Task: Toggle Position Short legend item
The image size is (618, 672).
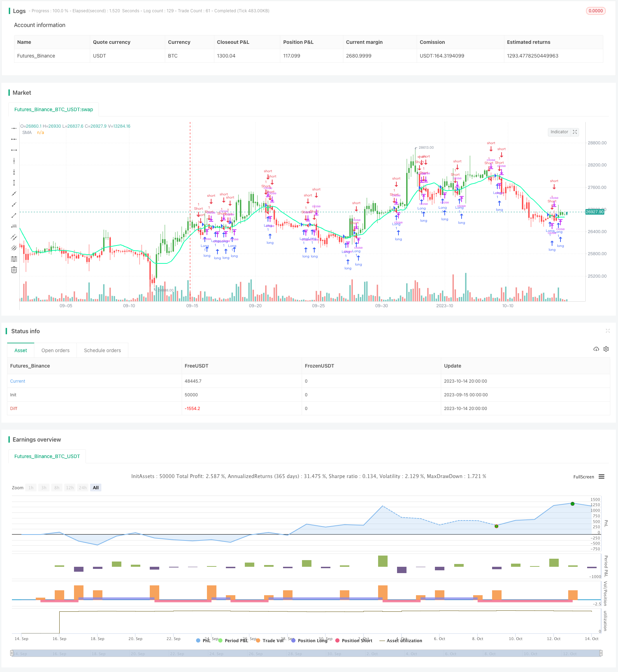Action: pos(354,640)
